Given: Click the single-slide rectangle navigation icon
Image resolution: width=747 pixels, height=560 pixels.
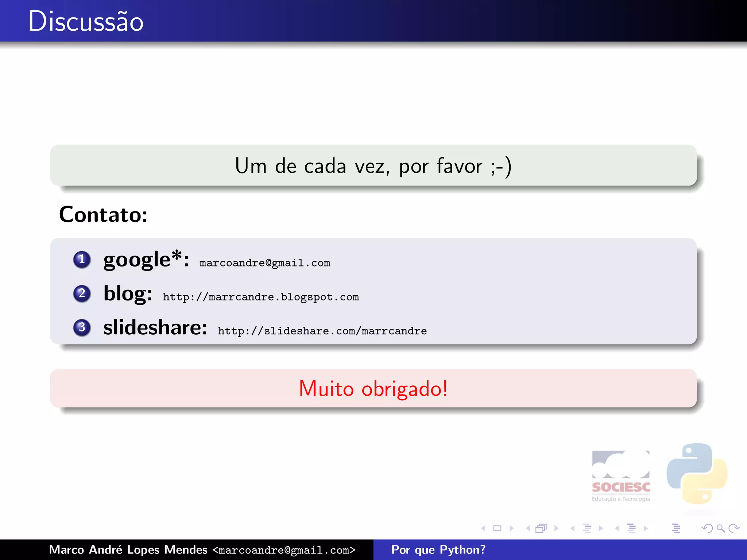Looking at the screenshot, I should [498, 528].
